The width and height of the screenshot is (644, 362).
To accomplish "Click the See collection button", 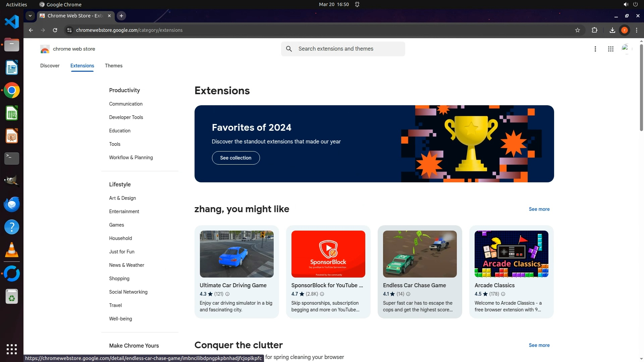I will (235, 158).
